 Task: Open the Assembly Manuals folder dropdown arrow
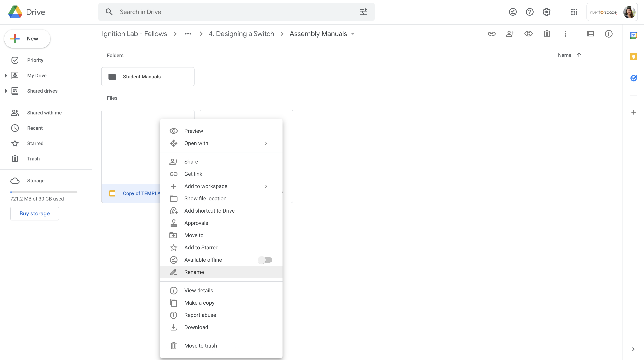point(353,34)
